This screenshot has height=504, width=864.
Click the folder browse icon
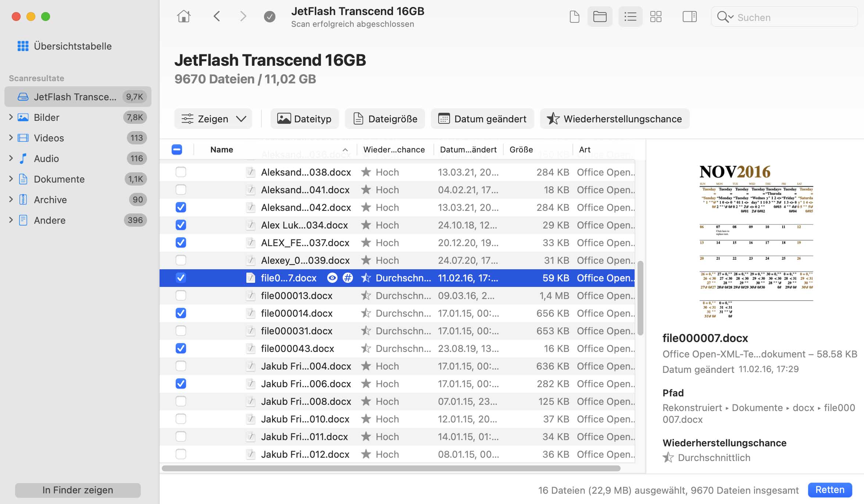point(599,16)
